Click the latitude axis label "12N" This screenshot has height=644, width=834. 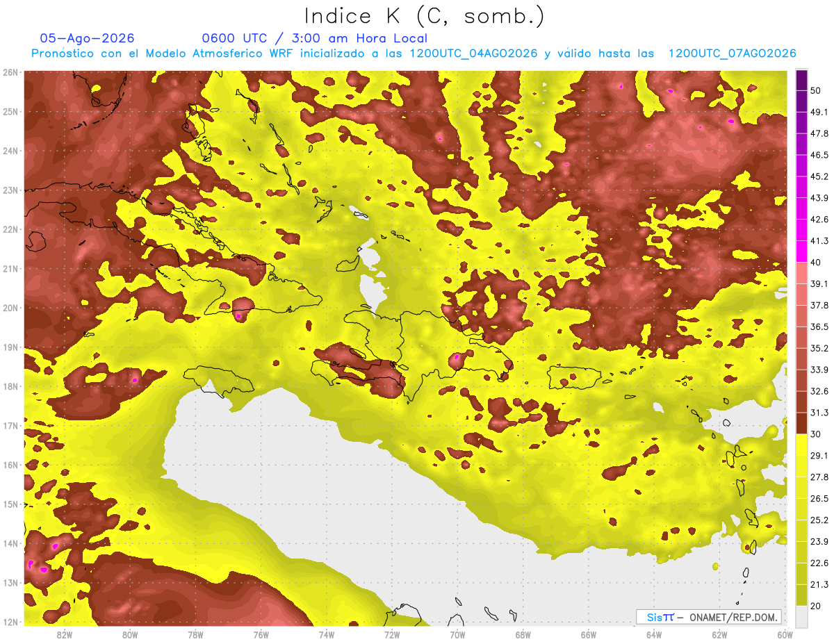click(10, 622)
